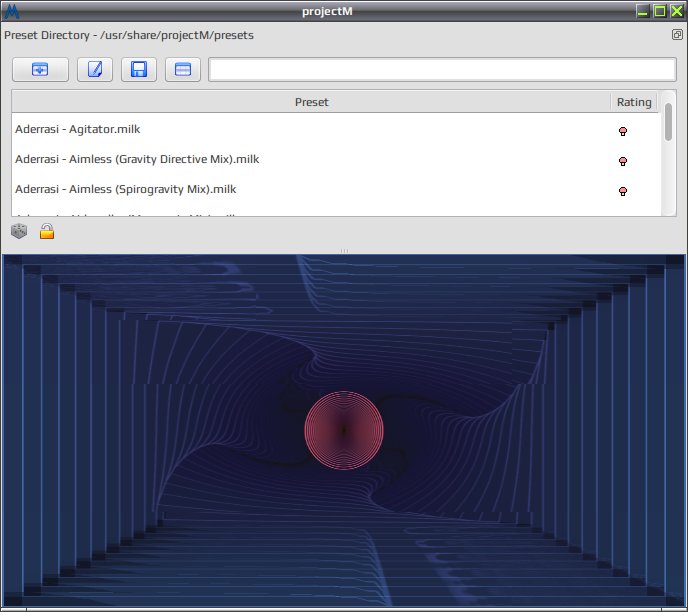Screen dimensions: 688x612
Task: Open the add preset directory button
Action: tap(40, 69)
